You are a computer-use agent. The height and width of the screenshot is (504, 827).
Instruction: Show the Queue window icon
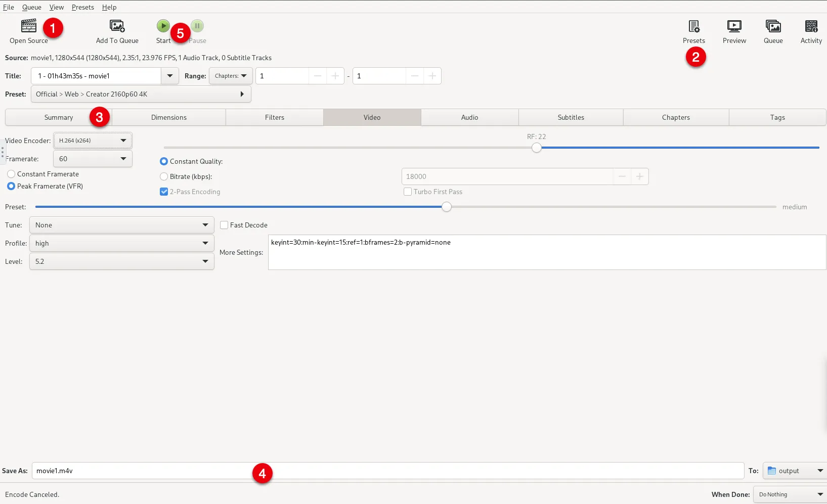click(773, 26)
